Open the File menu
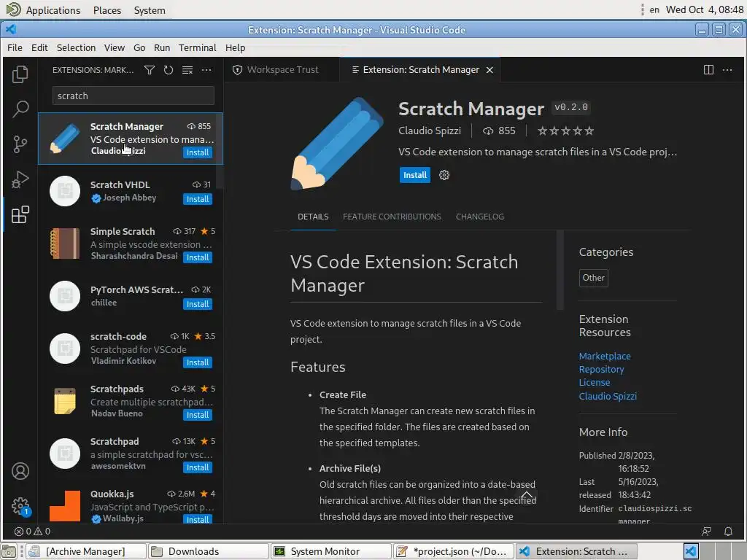Image resolution: width=747 pixels, height=560 pixels. (x=15, y=47)
